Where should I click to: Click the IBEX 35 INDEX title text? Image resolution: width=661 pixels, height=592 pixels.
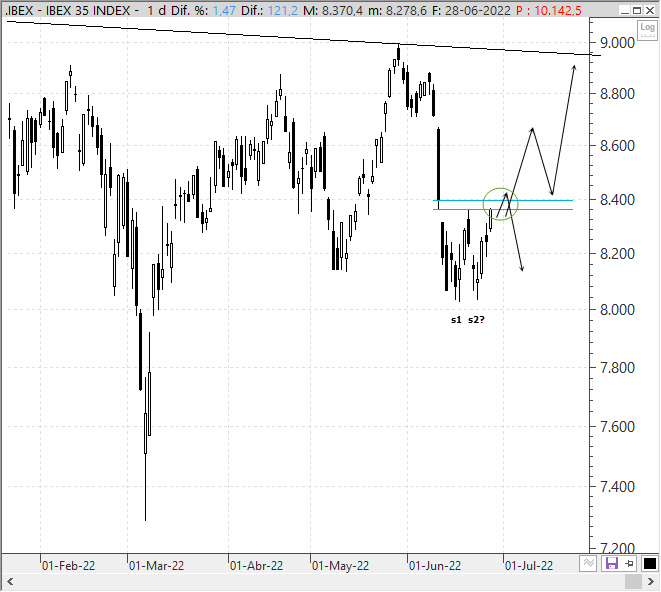tap(88, 10)
